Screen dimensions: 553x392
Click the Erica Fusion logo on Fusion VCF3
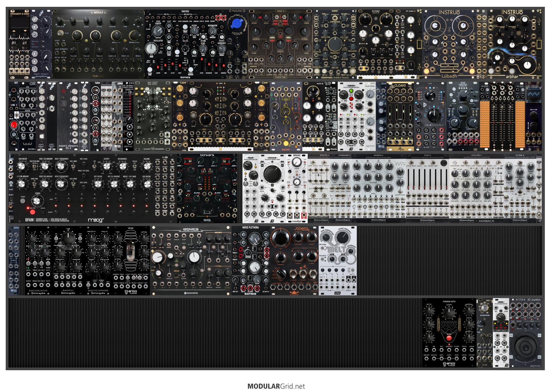[x=449, y=364]
